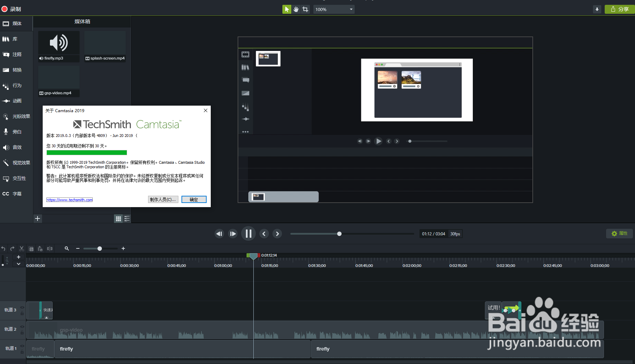The height and width of the screenshot is (364, 635).
Task: Click the main Pause button
Action: 248,234
